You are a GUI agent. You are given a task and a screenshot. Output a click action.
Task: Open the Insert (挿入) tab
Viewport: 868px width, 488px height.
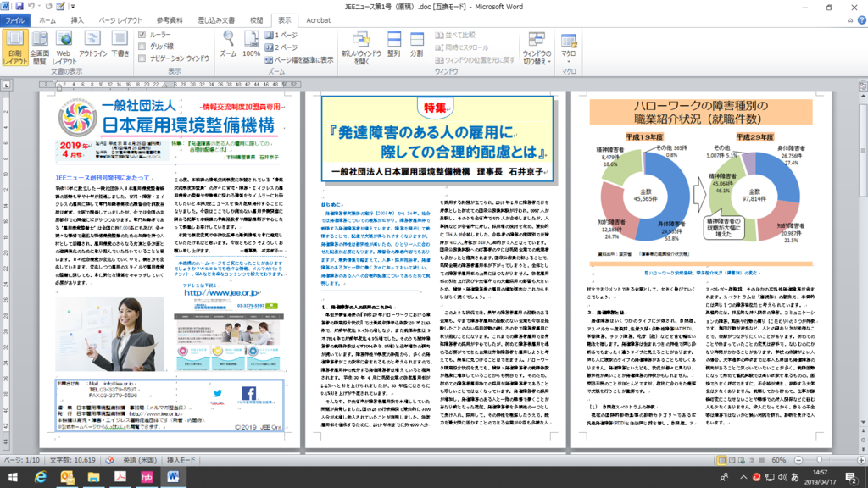(77, 20)
